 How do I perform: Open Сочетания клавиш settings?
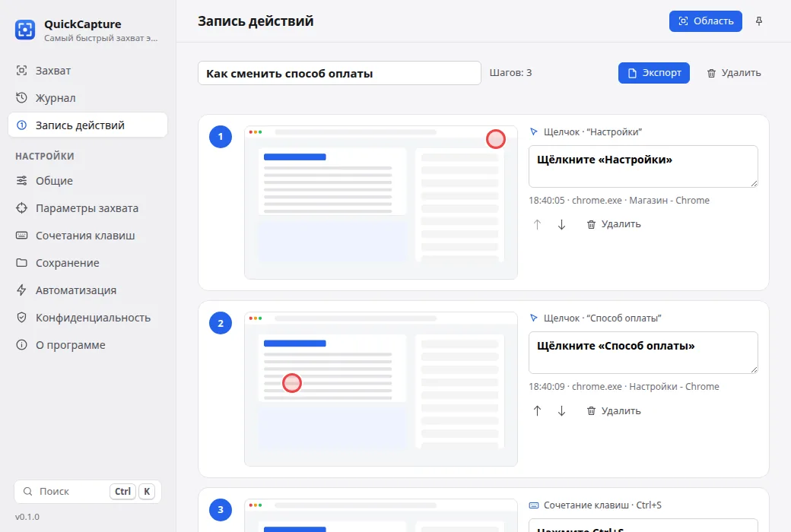(x=87, y=236)
